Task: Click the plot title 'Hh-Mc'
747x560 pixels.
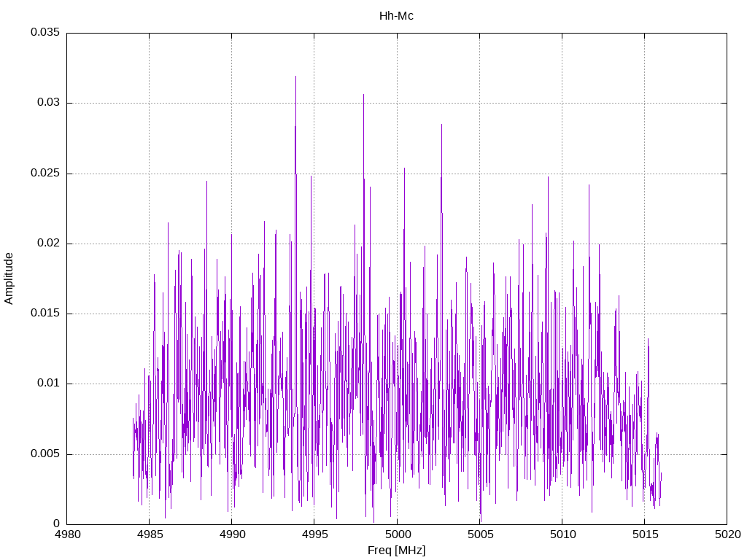Action: [x=396, y=16]
